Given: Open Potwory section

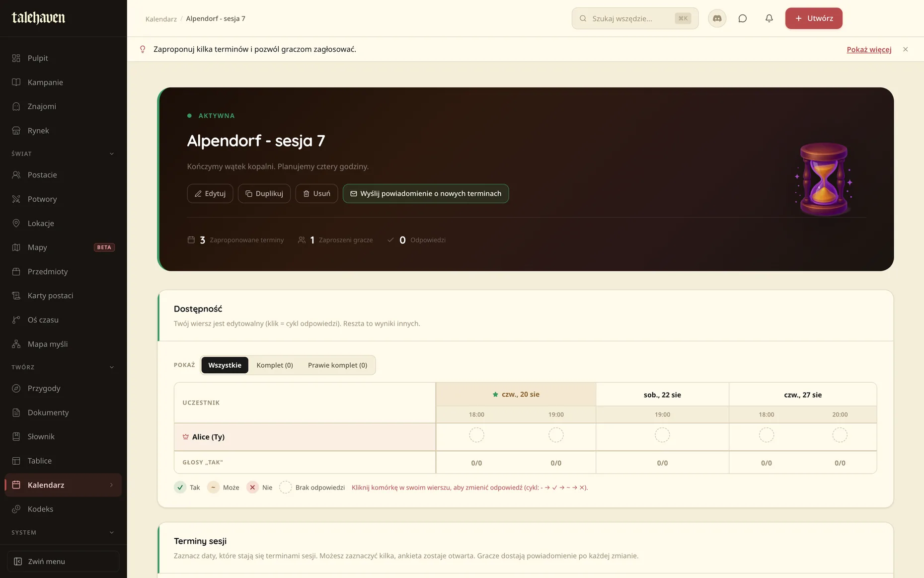Looking at the screenshot, I should [63, 199].
